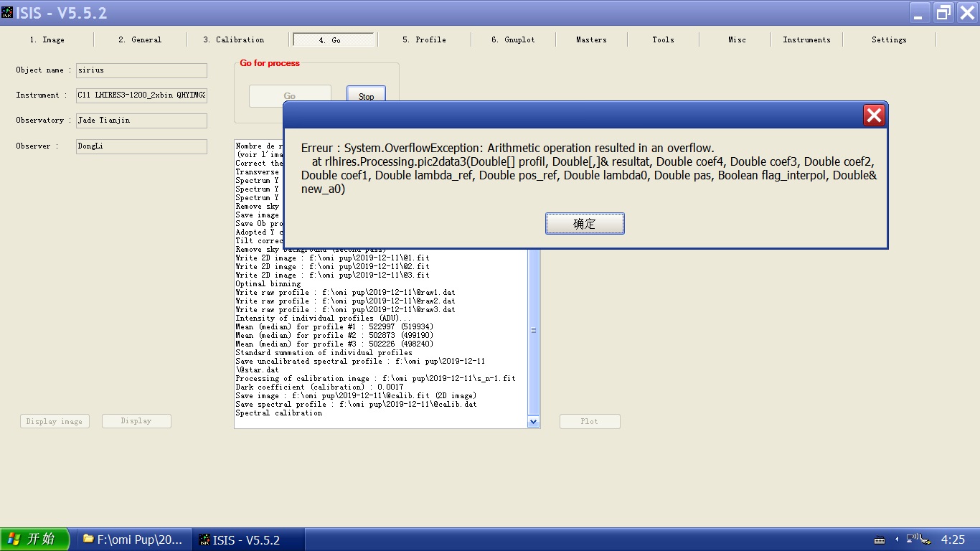This screenshot has width=980, height=551.
Task: Click the Observer field showing DongLi
Action: point(141,146)
